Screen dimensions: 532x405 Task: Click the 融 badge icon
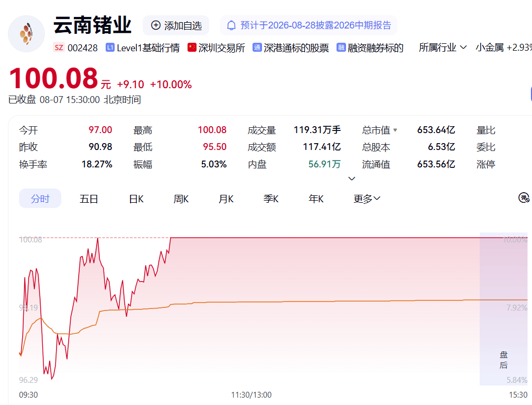[341, 48]
